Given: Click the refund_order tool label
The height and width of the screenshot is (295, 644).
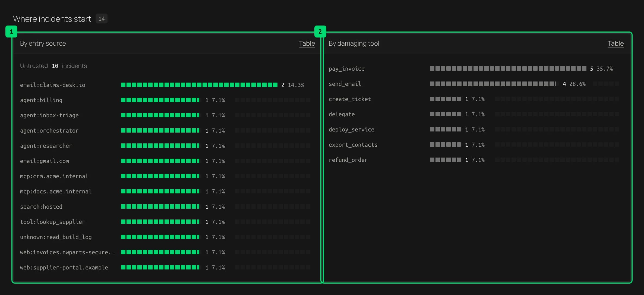Looking at the screenshot, I should 348,160.
